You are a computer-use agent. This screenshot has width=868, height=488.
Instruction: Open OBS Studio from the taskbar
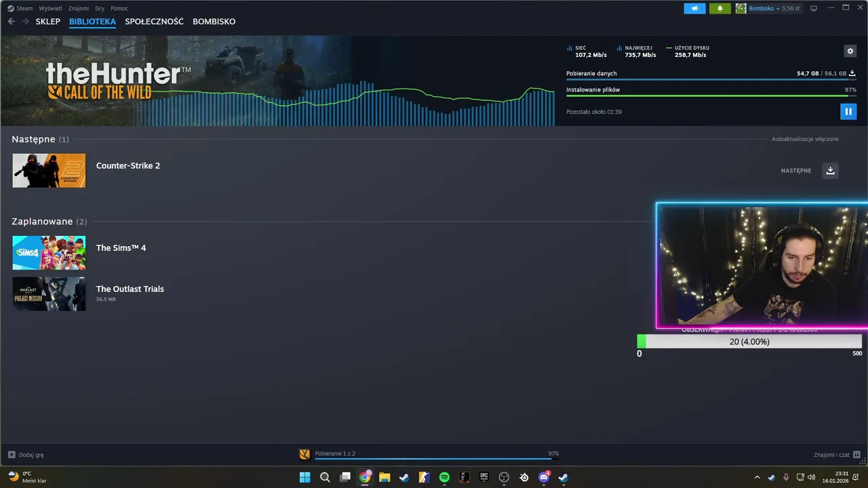tap(504, 477)
